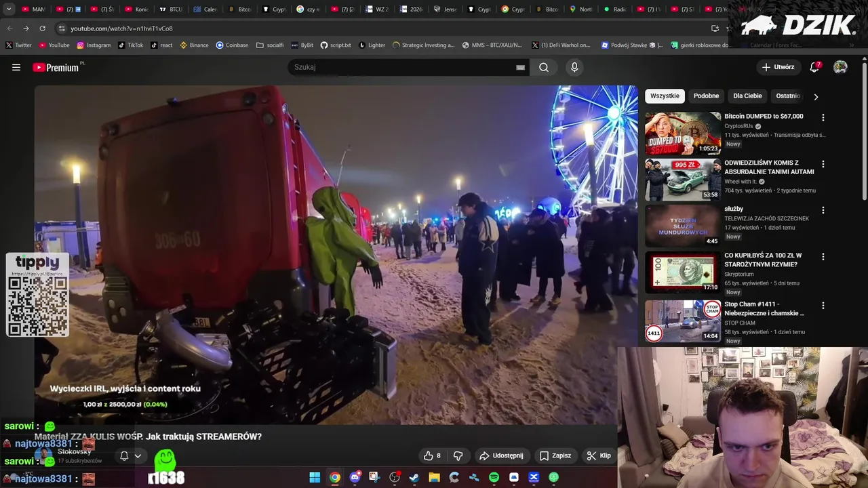Click the Zapisz save button
This screenshot has width=868, height=488.
(x=555, y=455)
